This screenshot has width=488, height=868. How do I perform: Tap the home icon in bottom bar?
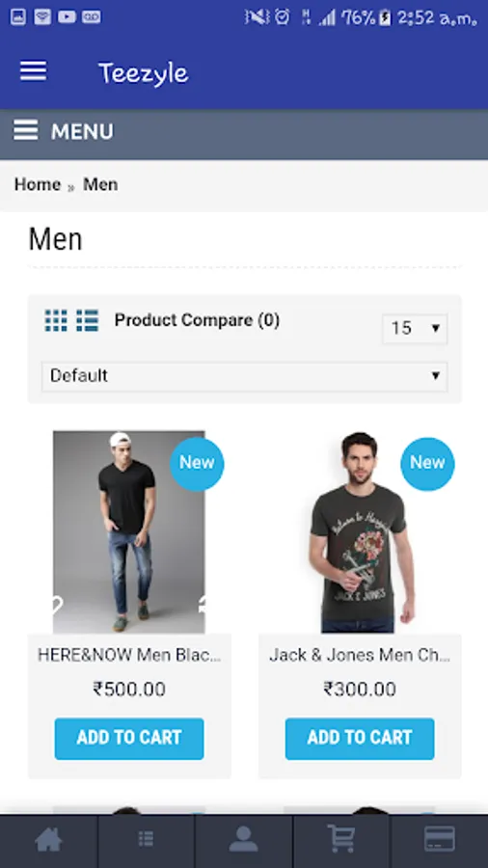pyautogui.click(x=48, y=840)
